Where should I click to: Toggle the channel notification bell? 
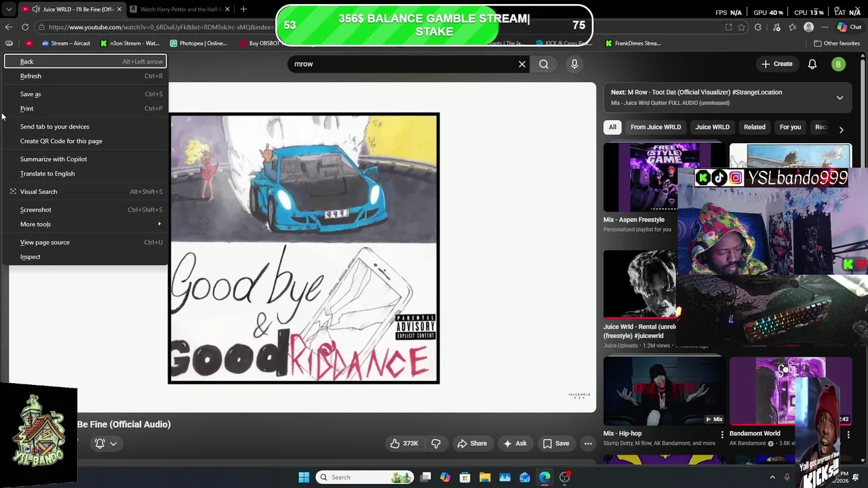click(100, 443)
